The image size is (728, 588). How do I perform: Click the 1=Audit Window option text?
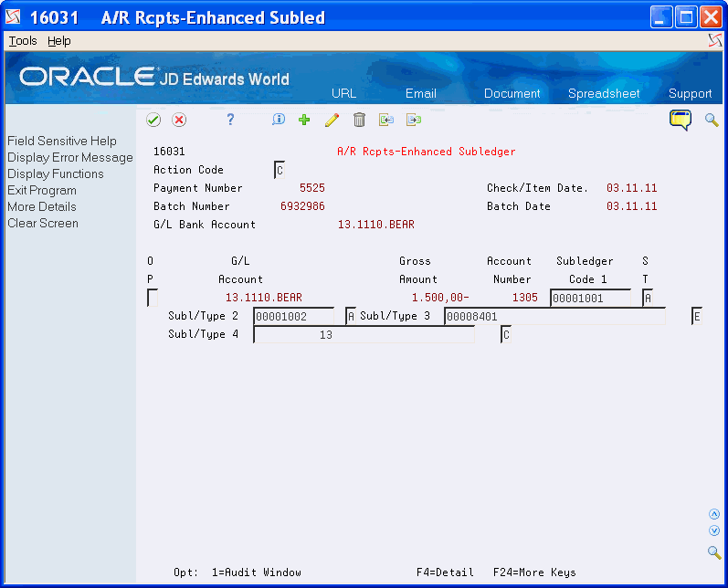tap(257, 572)
